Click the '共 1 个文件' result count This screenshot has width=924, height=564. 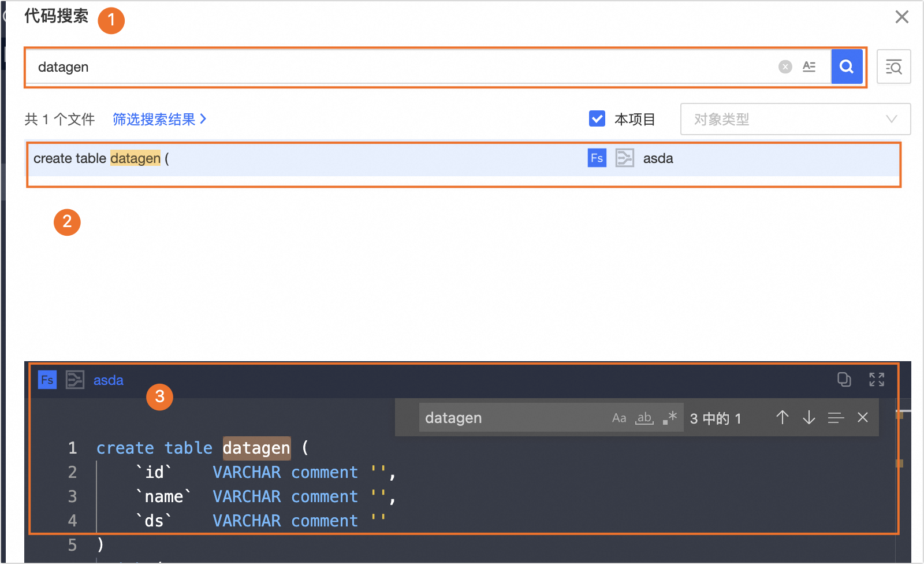(59, 119)
